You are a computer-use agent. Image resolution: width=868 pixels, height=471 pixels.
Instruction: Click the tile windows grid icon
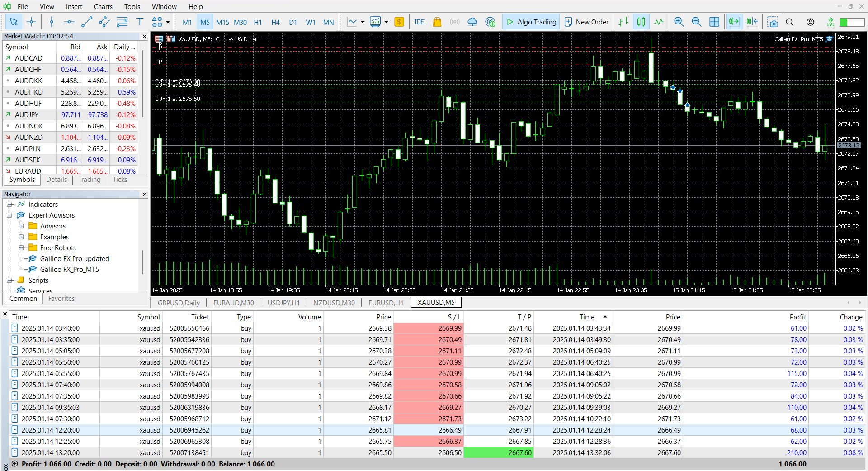click(714, 22)
